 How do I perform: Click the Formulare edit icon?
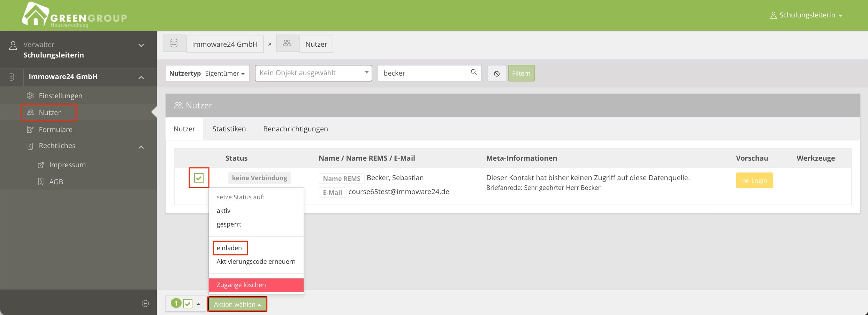click(30, 129)
